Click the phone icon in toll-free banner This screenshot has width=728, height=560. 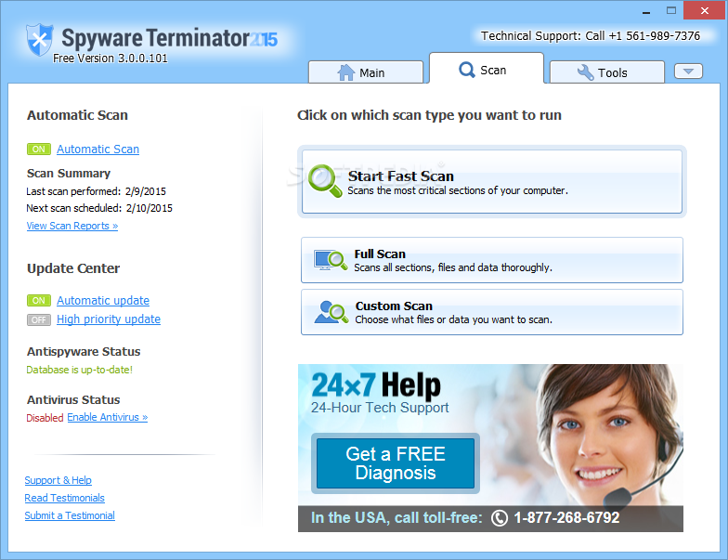coord(500,518)
